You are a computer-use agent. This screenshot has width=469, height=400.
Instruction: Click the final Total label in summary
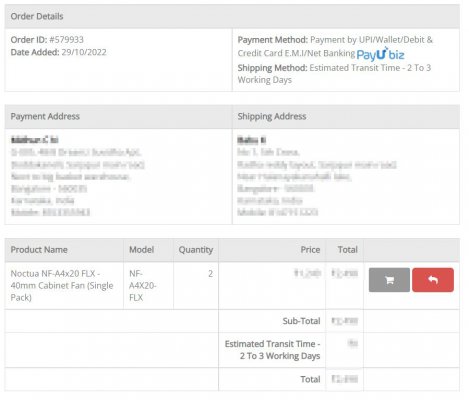tap(310, 379)
